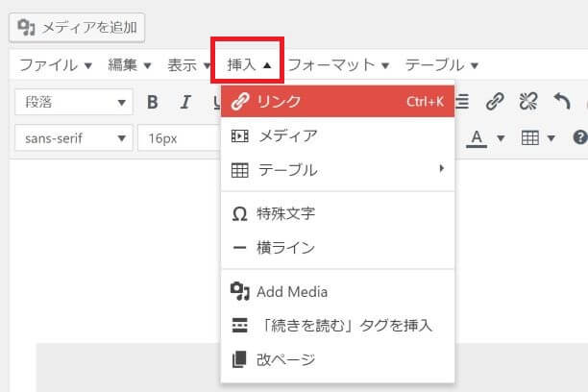Click the remove link toolbar icon
The width and height of the screenshot is (588, 392).
click(x=528, y=101)
